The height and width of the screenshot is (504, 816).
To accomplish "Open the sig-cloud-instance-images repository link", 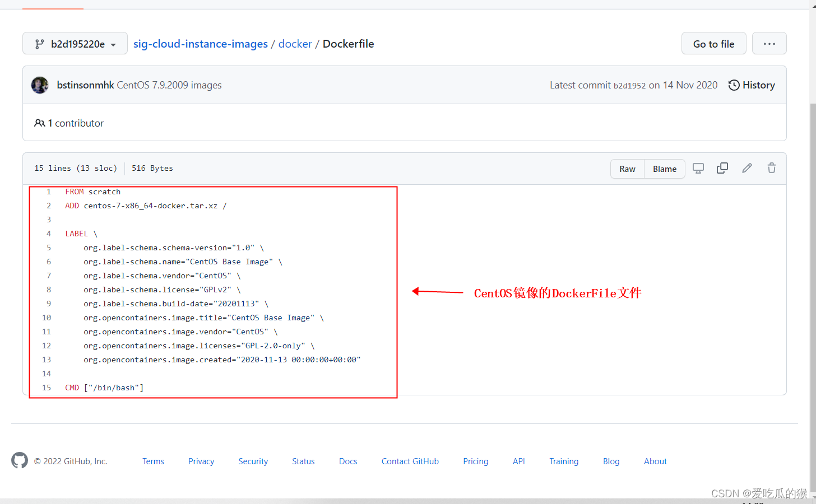I will [x=201, y=44].
